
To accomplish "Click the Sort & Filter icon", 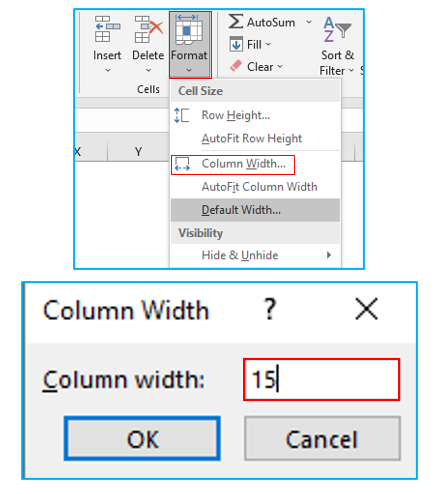I will (x=337, y=29).
